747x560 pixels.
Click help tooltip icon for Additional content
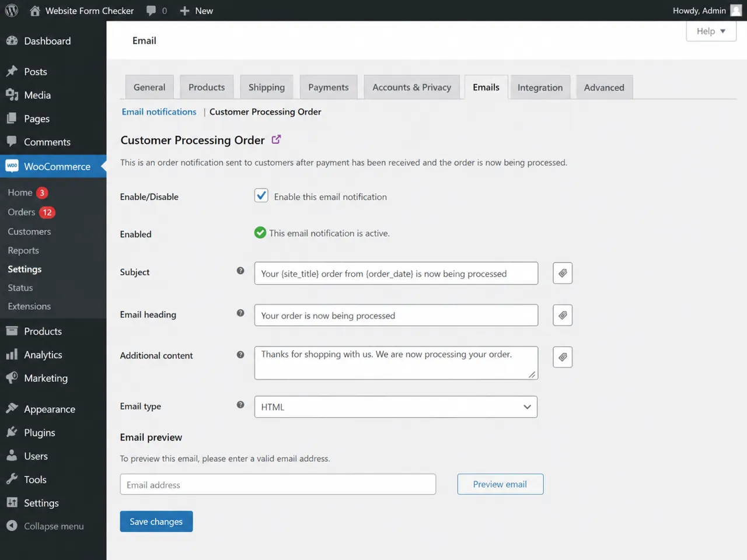[240, 355]
